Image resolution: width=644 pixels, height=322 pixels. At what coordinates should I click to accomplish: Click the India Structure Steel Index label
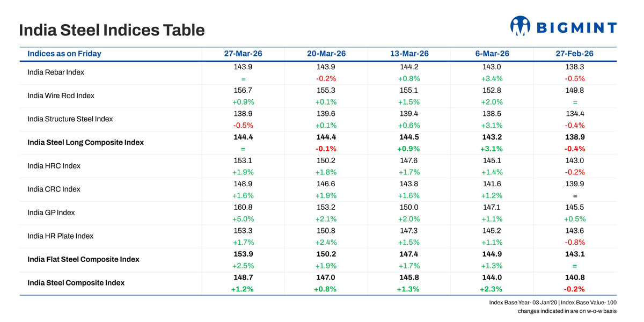click(70, 119)
